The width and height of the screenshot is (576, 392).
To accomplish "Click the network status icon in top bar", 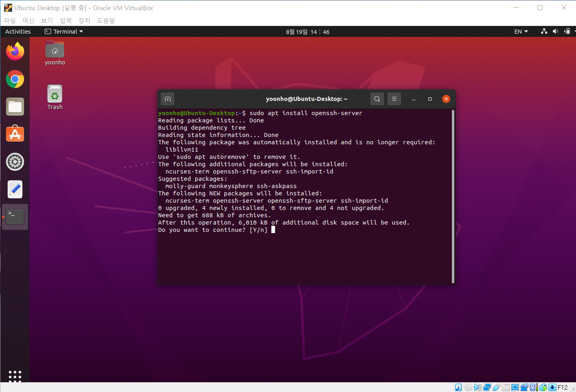I will point(544,32).
